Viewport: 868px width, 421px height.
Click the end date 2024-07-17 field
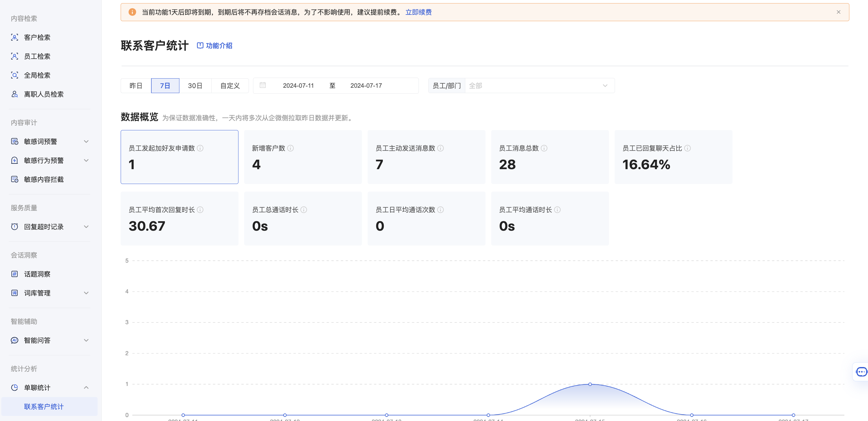point(366,86)
